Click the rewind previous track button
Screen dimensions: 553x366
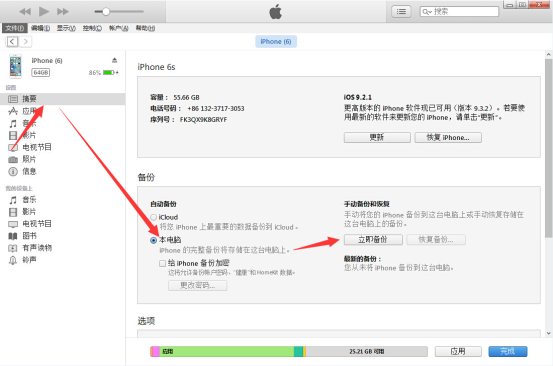[25, 12]
